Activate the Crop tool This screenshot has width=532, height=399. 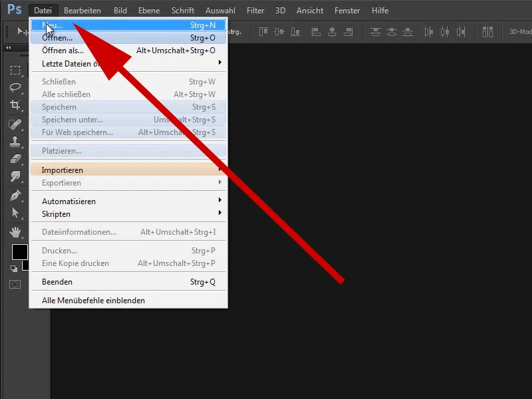click(15, 105)
